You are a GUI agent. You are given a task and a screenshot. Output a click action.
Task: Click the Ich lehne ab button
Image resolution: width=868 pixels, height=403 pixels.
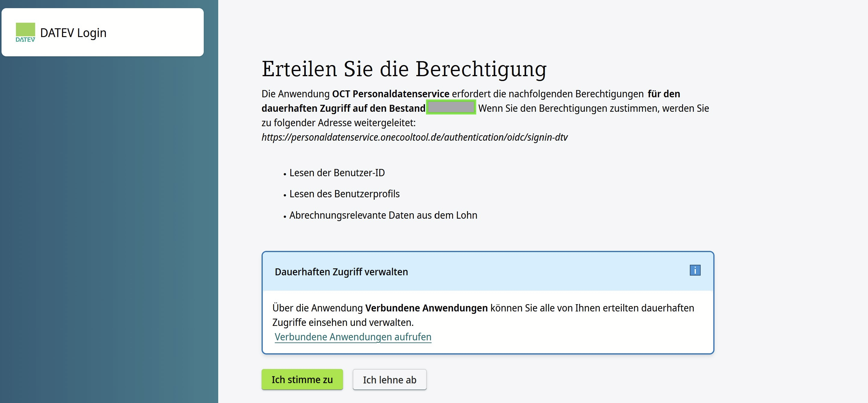389,379
